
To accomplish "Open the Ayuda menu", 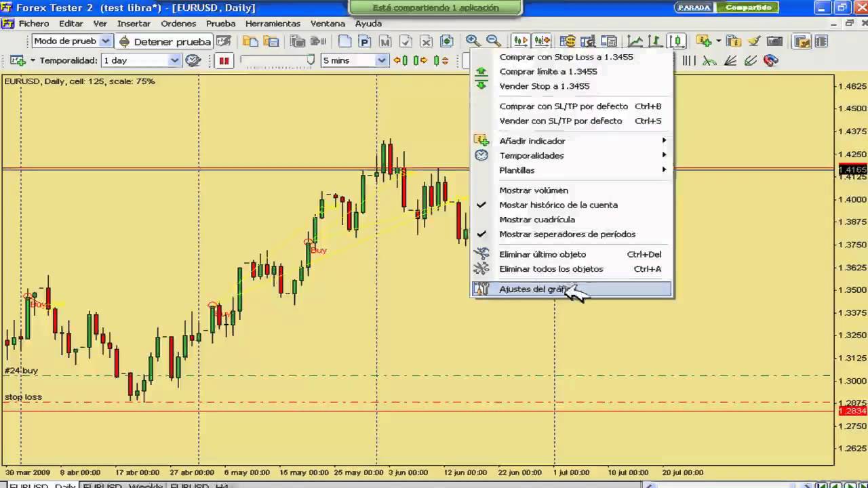I will pyautogui.click(x=369, y=23).
